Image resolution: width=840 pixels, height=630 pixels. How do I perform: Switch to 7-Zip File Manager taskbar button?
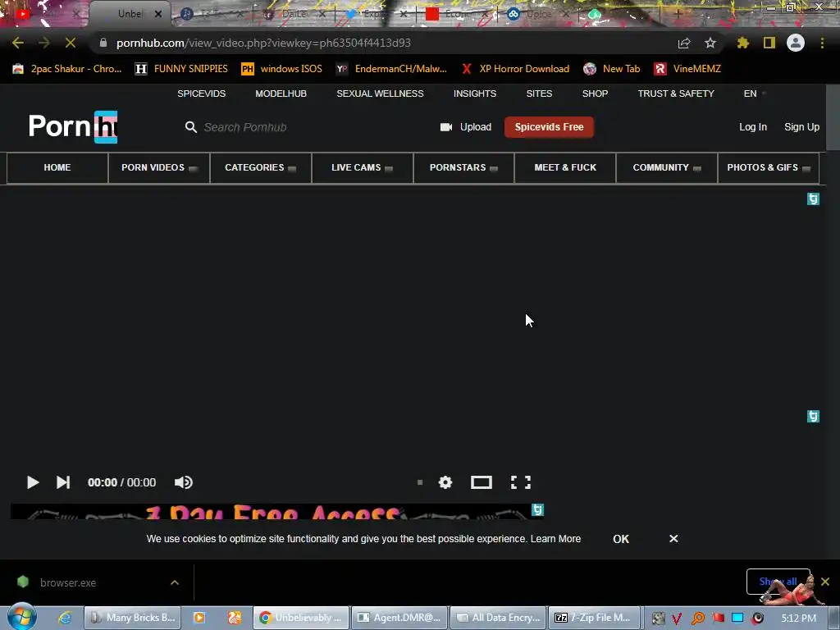pyautogui.click(x=594, y=618)
